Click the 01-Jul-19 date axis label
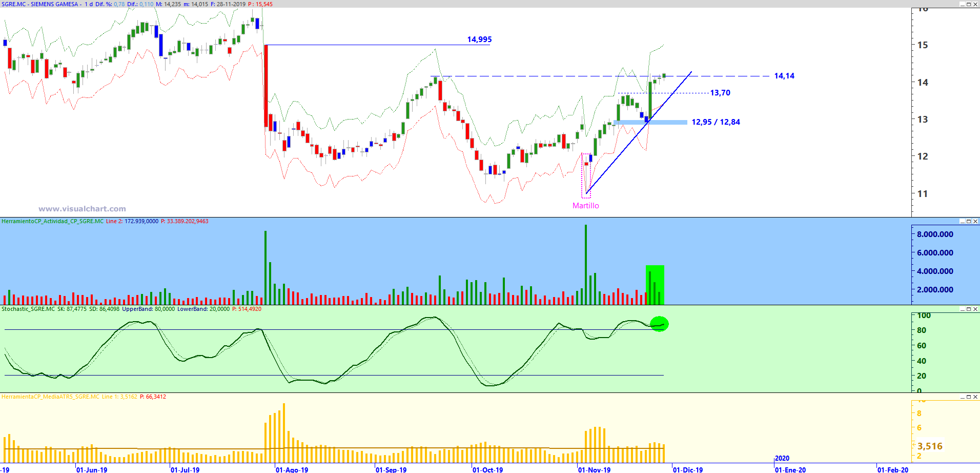Viewport: 980px width, 473px height. tap(185, 469)
